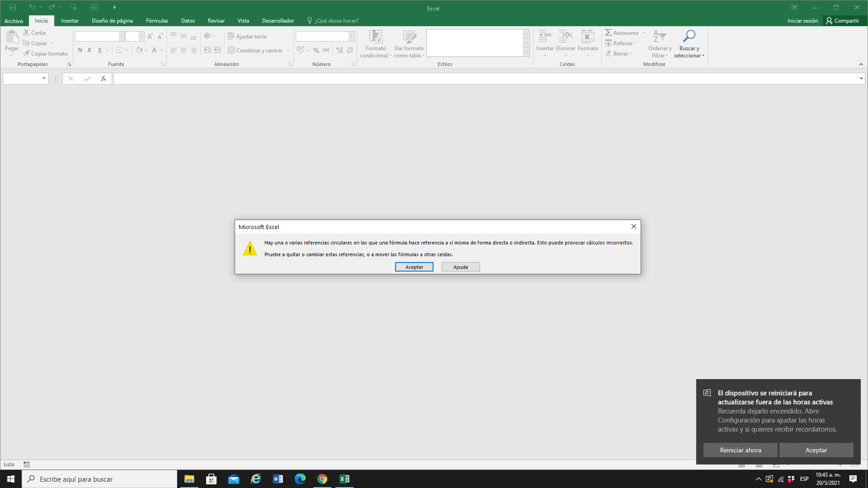Toggle Ajustar texto wrap option
868x488 pixels.
[247, 36]
